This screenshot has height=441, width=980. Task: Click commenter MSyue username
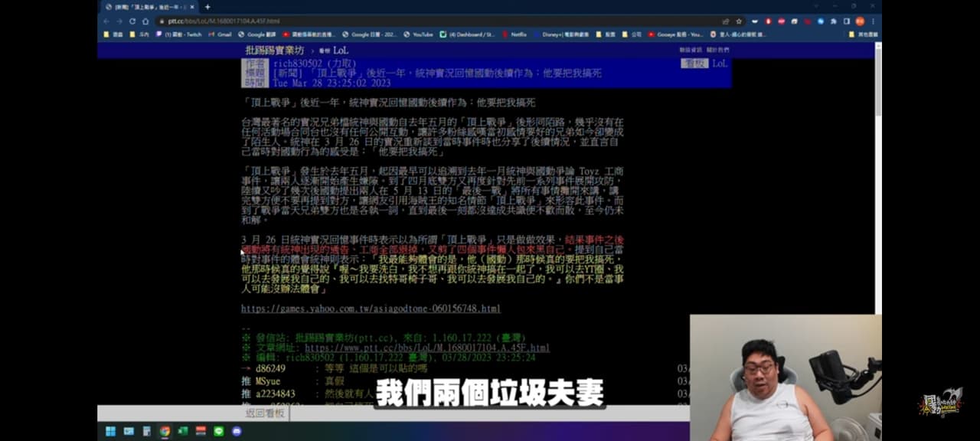coord(268,381)
